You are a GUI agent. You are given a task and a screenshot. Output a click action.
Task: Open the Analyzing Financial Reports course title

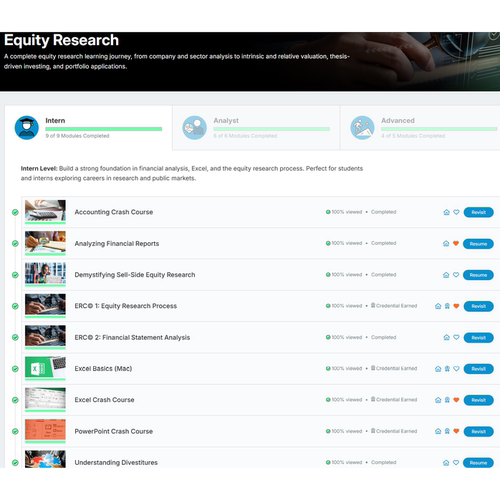click(117, 244)
